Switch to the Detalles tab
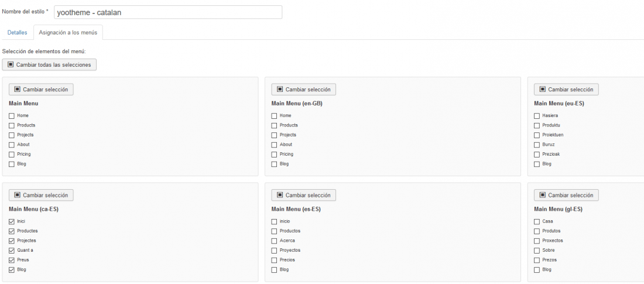 point(17,32)
